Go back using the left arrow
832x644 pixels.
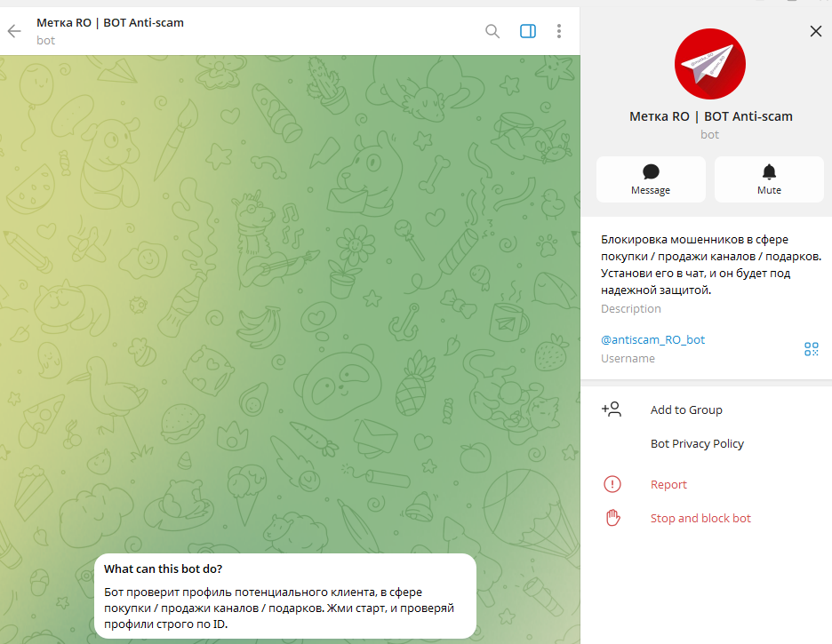(14, 31)
